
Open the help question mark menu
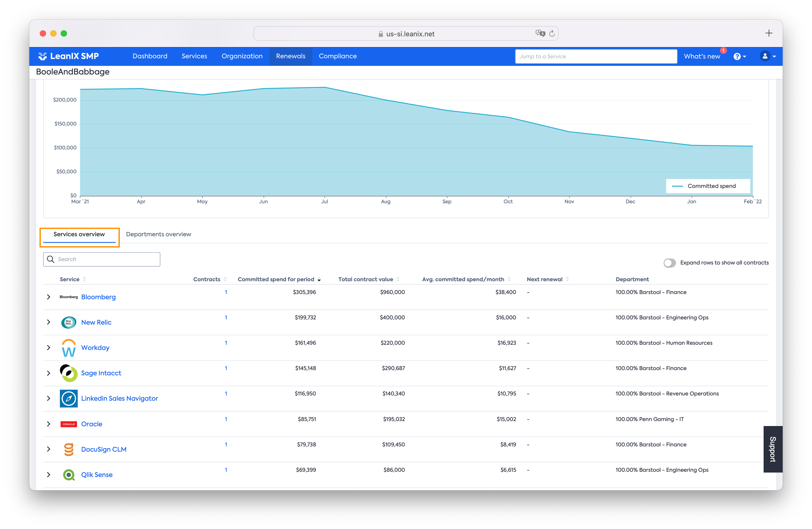point(739,56)
